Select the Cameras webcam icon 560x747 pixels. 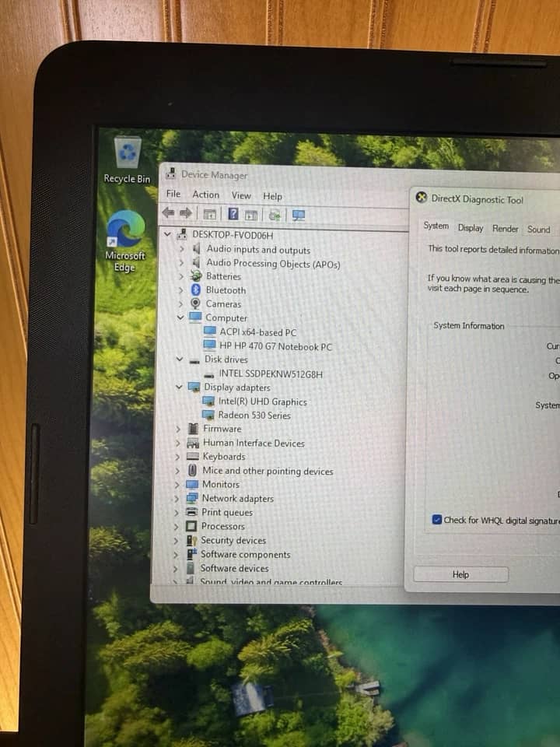click(x=195, y=303)
